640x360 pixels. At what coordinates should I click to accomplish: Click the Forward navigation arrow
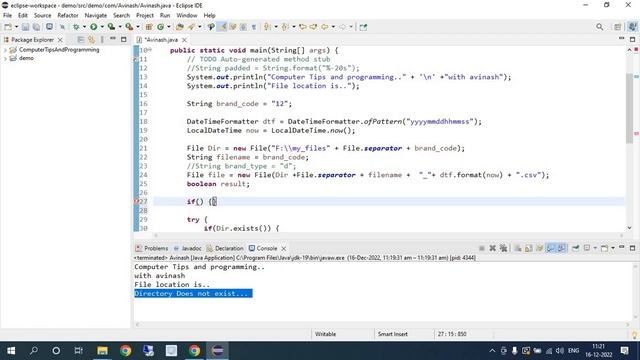coord(342,27)
